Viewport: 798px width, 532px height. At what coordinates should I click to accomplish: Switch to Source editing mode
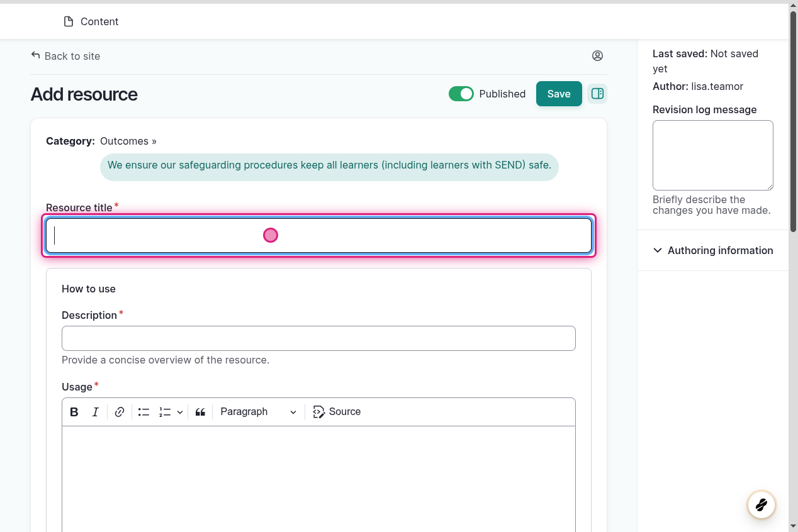(337, 412)
